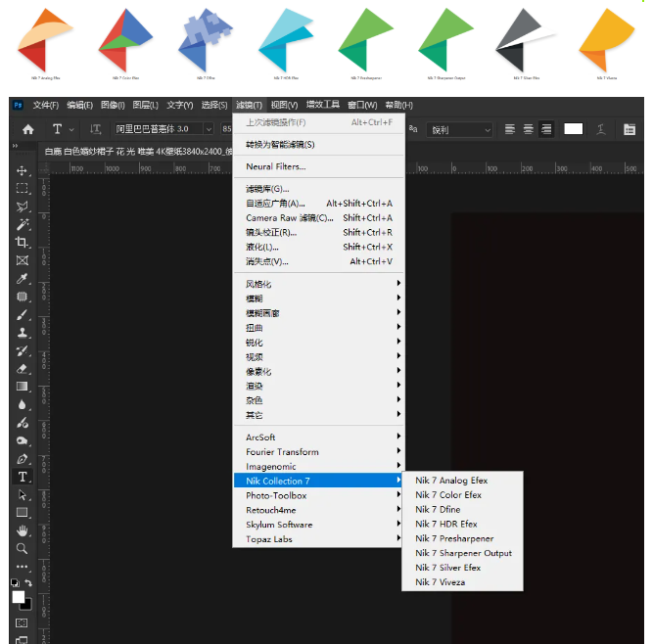The image size is (653, 644).
Task: Select Nik 7 Viveza submenu item
Action: pyautogui.click(x=462, y=582)
